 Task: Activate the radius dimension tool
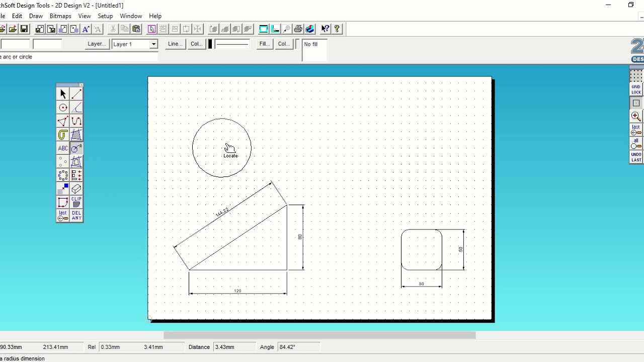click(76, 148)
